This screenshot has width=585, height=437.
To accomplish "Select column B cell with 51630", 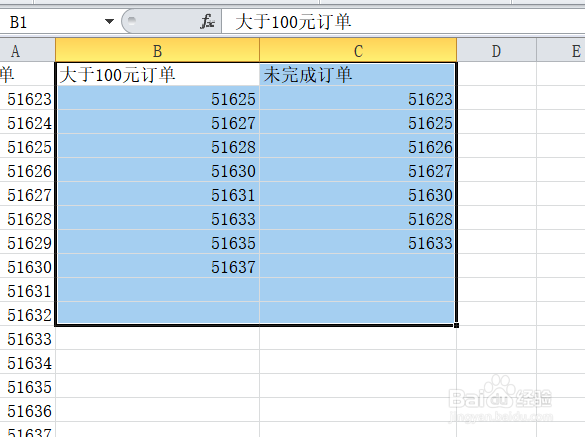I will 157,170.
